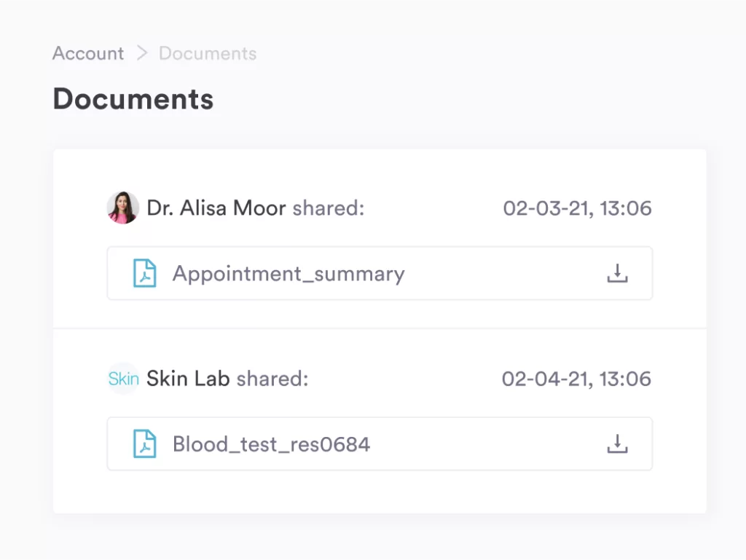Screen dimensions: 746x560
Task: Click Dr. Alisa Moor's profile avatar
Action: (122, 208)
